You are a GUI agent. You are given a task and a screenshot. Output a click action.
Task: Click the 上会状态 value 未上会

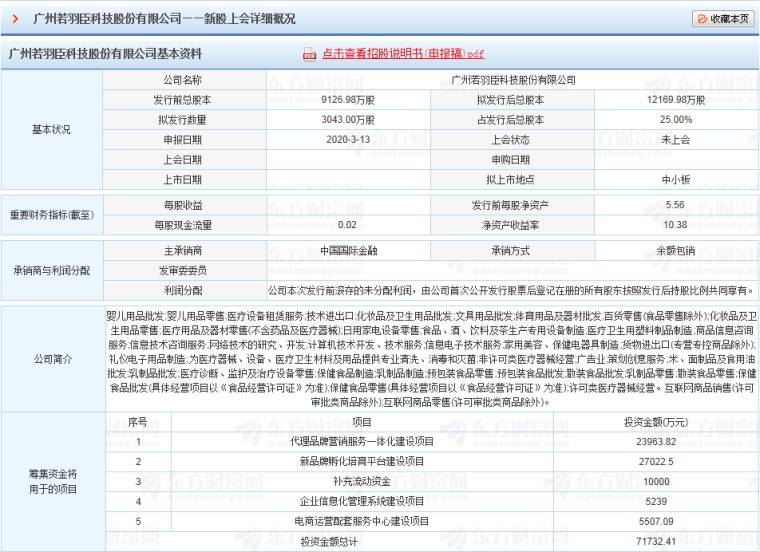(676, 140)
